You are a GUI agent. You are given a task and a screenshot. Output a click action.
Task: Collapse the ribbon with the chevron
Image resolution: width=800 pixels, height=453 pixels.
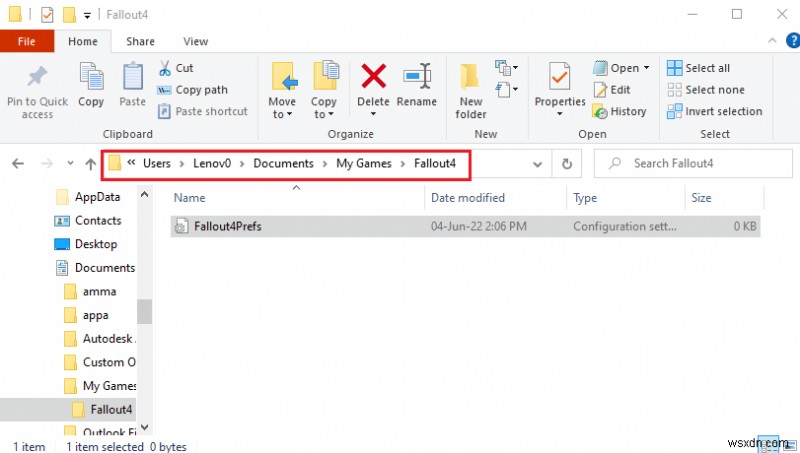pos(772,40)
